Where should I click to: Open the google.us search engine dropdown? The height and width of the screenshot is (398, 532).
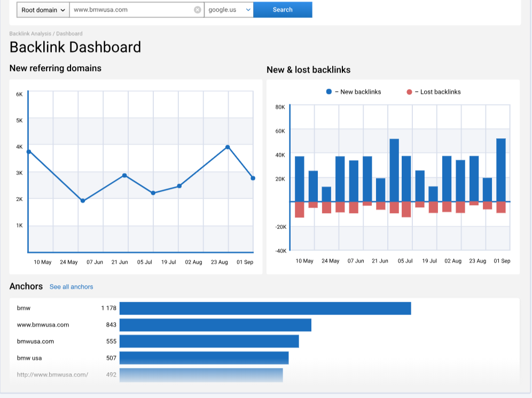[229, 10]
